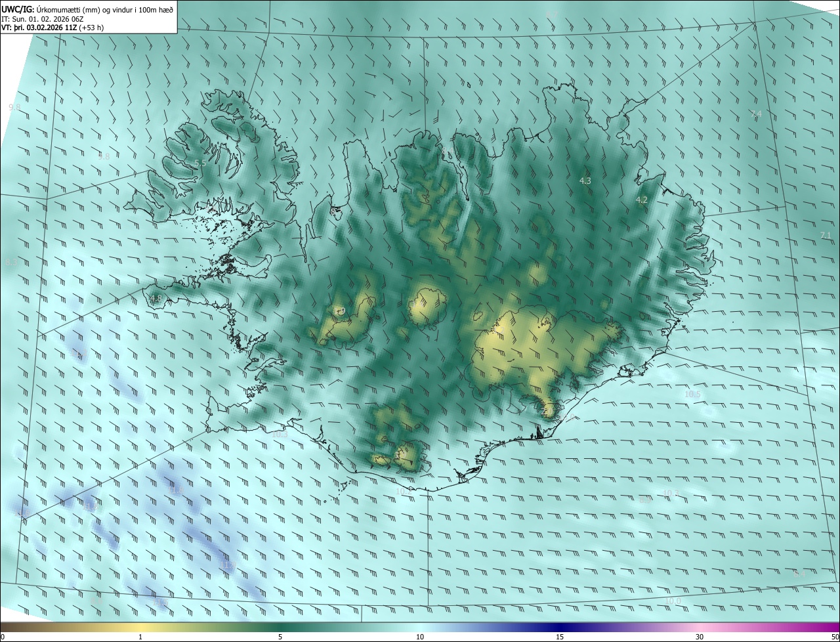This screenshot has height=642, width=840.
Task: Click the 10.0 value on the bottom boundary line
Action: coord(673,601)
